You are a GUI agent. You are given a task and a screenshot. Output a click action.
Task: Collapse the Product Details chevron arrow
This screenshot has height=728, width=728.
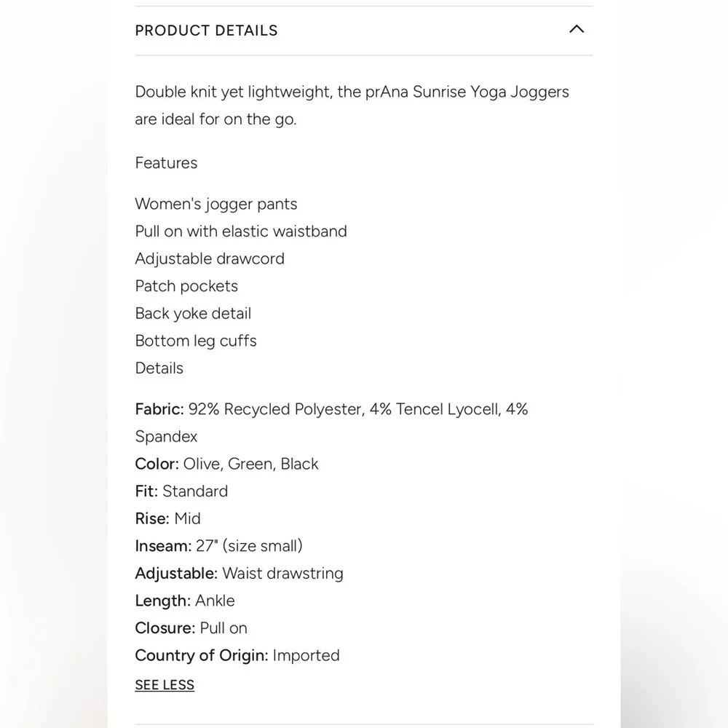tap(576, 30)
